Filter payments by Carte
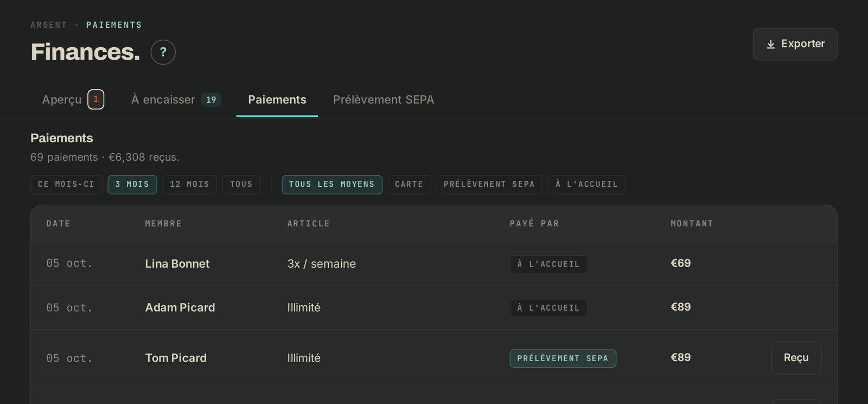Image resolution: width=868 pixels, height=404 pixels. tap(410, 185)
